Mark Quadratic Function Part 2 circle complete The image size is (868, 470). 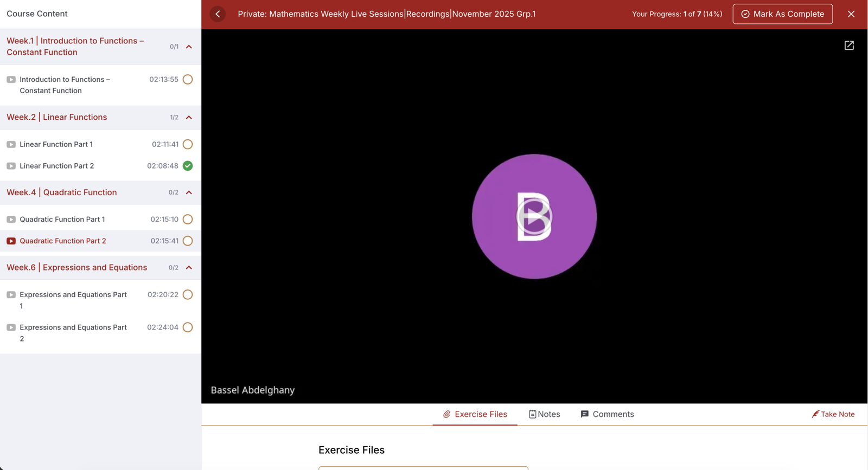click(188, 241)
